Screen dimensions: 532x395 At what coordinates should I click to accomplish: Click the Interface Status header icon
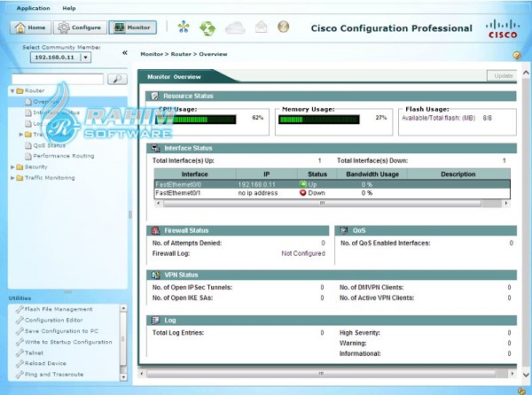click(x=155, y=148)
